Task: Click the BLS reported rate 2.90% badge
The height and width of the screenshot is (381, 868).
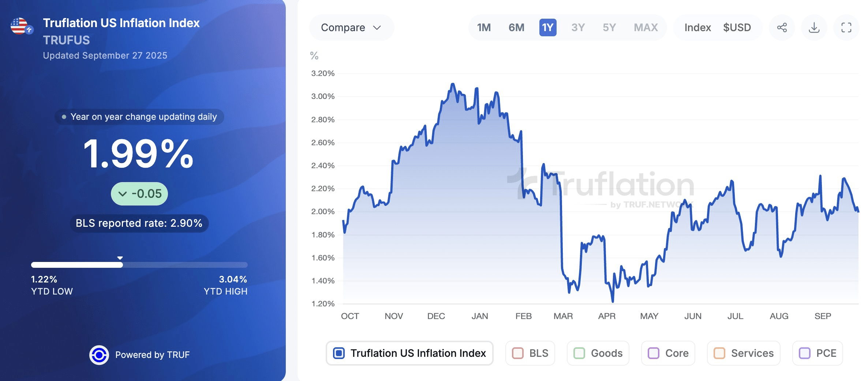Action: point(139,222)
